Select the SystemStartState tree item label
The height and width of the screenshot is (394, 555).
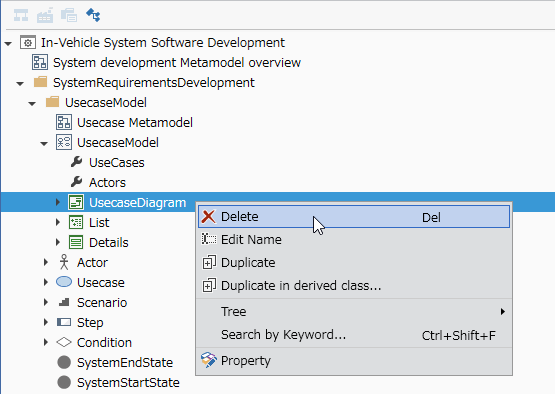128,383
